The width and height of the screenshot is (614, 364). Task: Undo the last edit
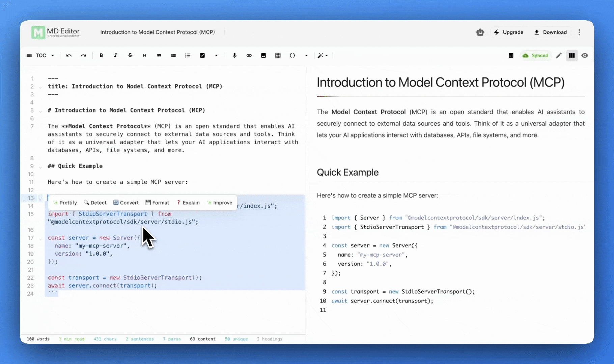69,55
